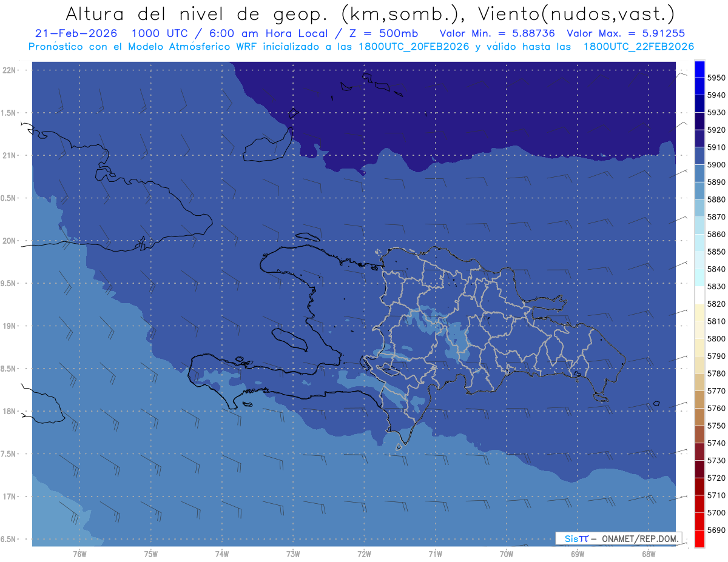Screen dimensions: 728x562
Task: Click the '5890' colorbar value
Action: click(x=716, y=182)
